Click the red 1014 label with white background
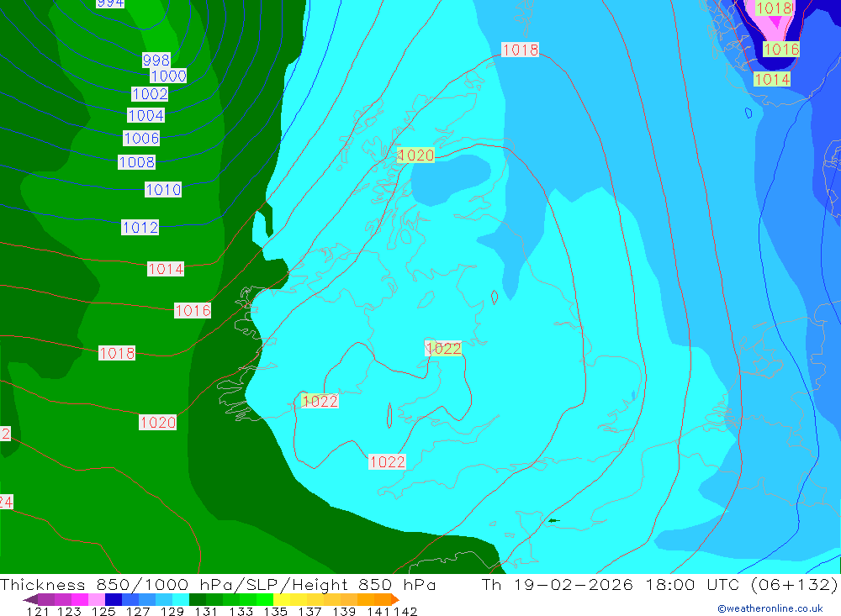Image resolution: width=841 pixels, height=616 pixels. pos(166,269)
